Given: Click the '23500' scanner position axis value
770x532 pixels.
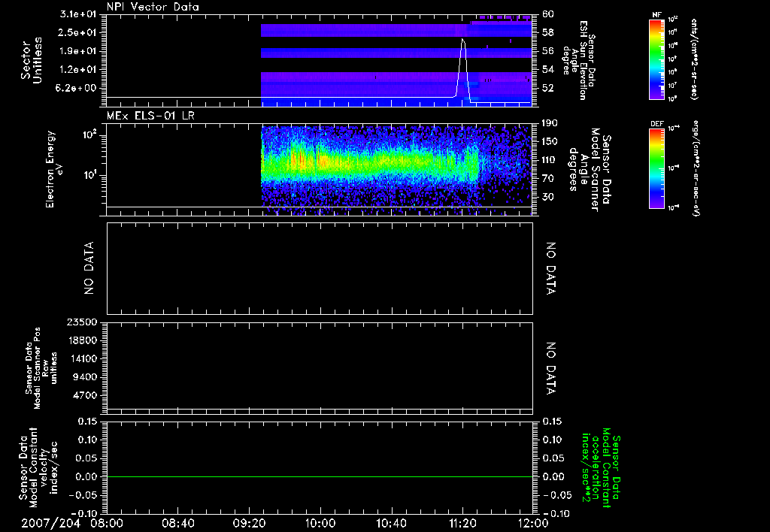Looking at the screenshot, I should [82, 322].
